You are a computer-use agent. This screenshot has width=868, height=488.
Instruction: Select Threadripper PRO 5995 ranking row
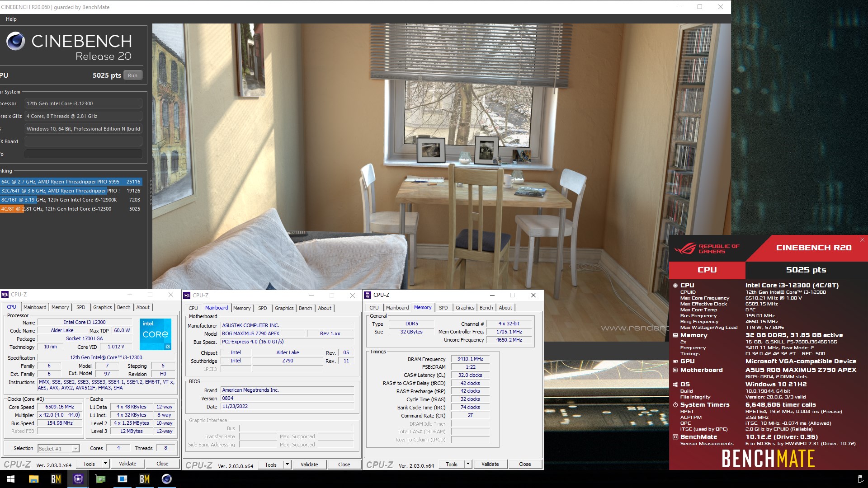coord(71,182)
